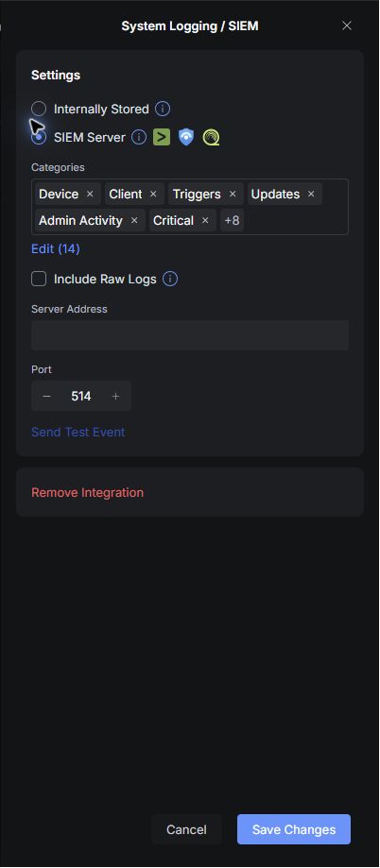Viewport: 380px width, 868px height.
Task: Select the Internally Stored radio option
Action: (x=39, y=109)
